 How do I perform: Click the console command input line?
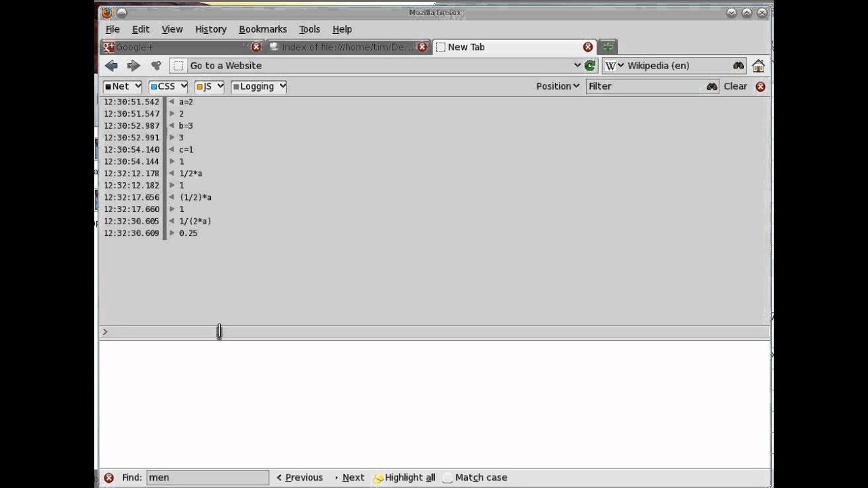pos(434,331)
